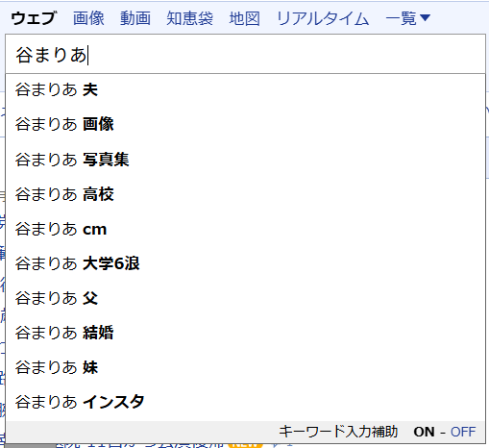Click the search box containing 谷まりあ
This screenshot has width=489, height=448.
pos(245,54)
